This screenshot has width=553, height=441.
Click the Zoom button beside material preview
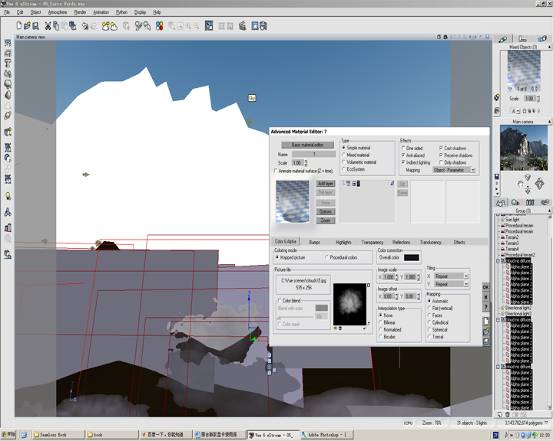(325, 220)
